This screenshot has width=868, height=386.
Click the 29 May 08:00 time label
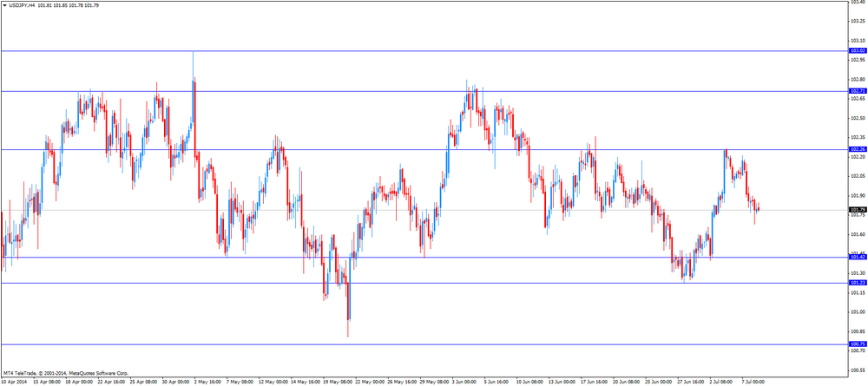click(x=433, y=383)
